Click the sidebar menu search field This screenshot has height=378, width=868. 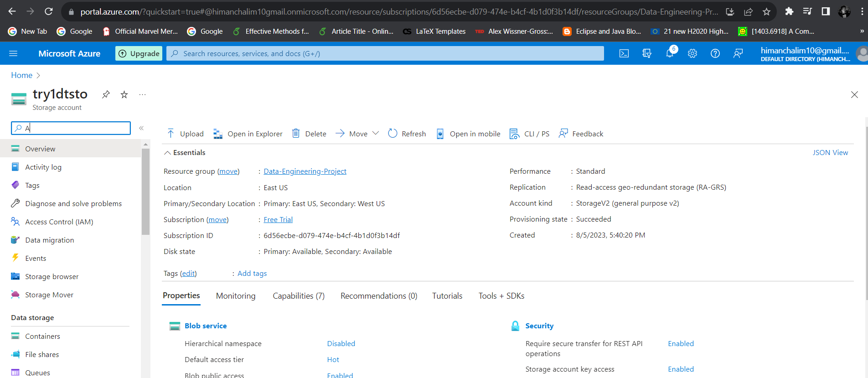[x=71, y=128]
